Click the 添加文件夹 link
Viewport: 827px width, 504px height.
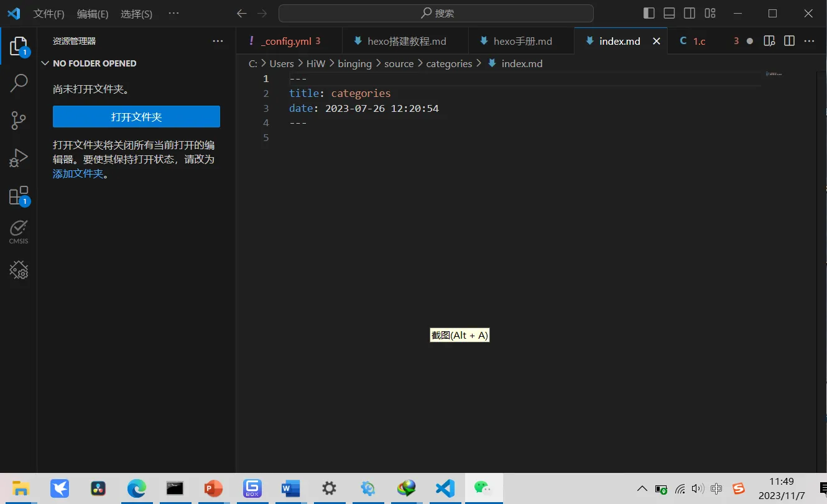78,174
